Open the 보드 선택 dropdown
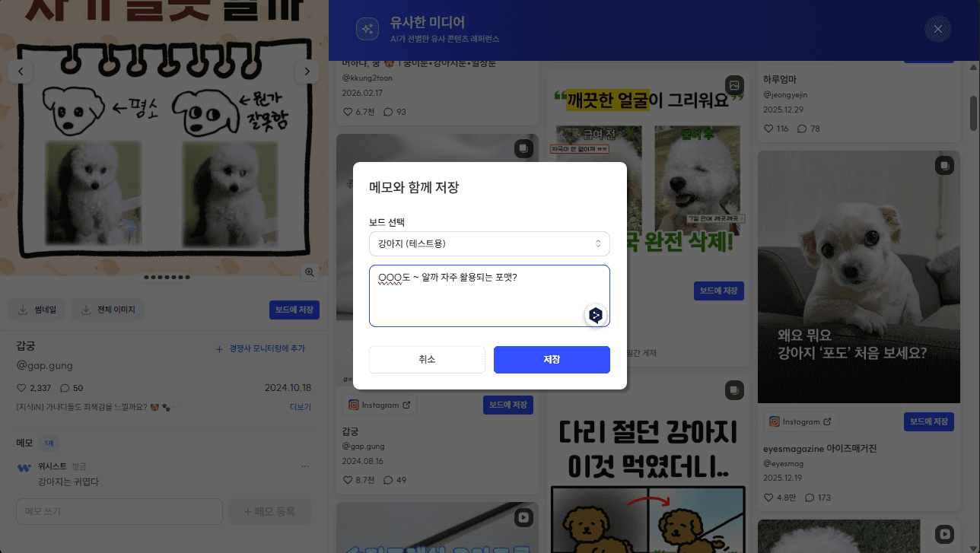The height and width of the screenshot is (553, 980). point(489,243)
